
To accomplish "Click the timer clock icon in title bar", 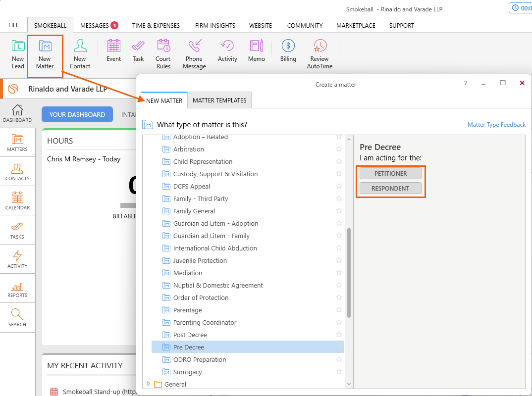I will pos(515,8).
